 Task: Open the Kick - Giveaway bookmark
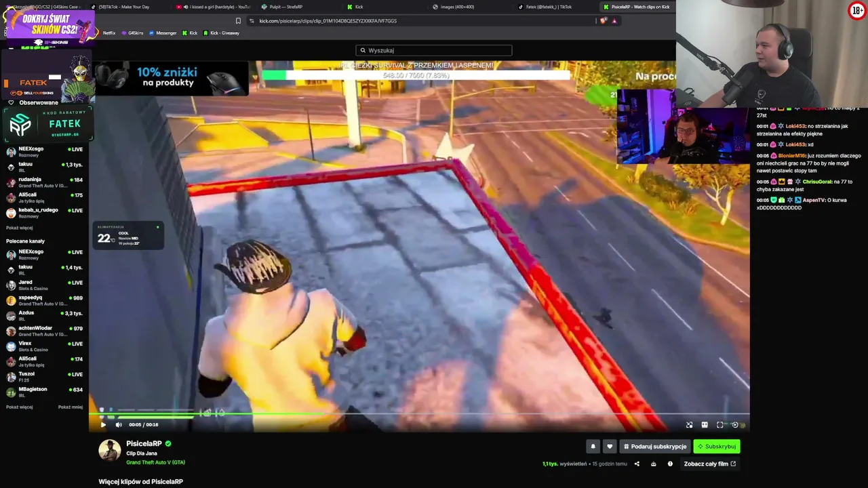pos(221,33)
